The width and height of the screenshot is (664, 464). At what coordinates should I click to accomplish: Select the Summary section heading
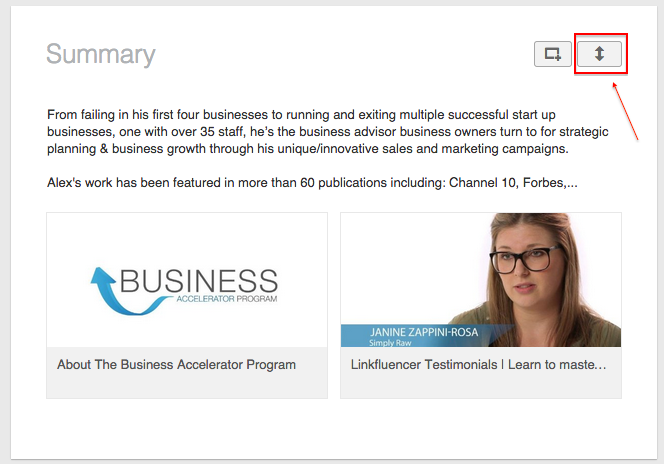click(x=101, y=54)
